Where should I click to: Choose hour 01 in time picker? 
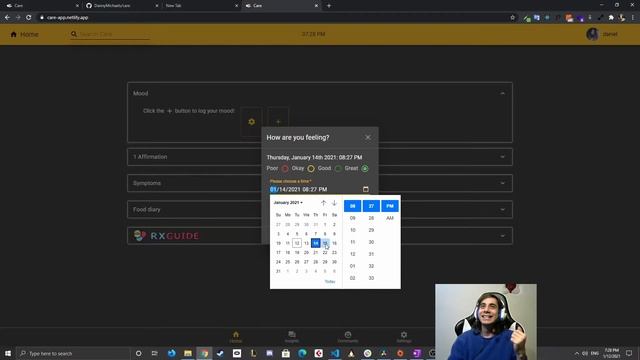click(353, 266)
